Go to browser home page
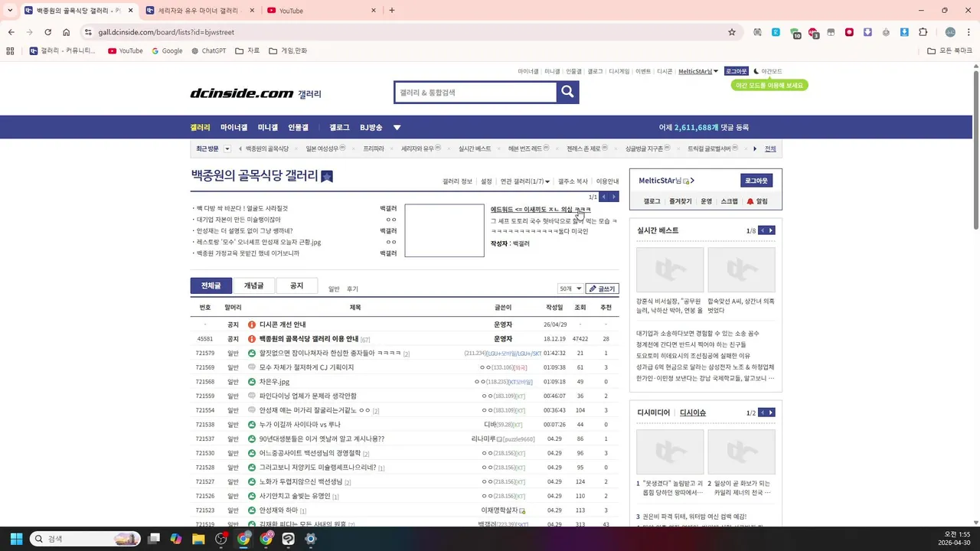980x551 pixels. coord(67,32)
